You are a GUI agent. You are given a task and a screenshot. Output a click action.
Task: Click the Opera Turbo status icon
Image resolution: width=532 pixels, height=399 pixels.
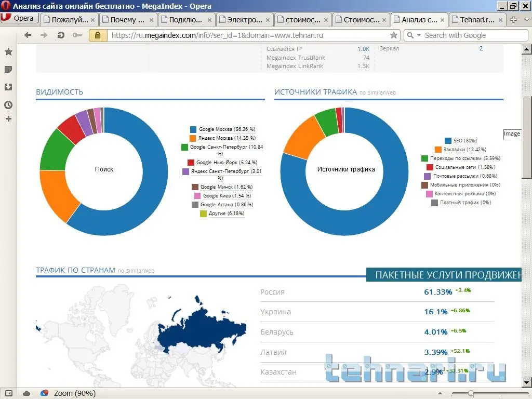[x=44, y=393]
